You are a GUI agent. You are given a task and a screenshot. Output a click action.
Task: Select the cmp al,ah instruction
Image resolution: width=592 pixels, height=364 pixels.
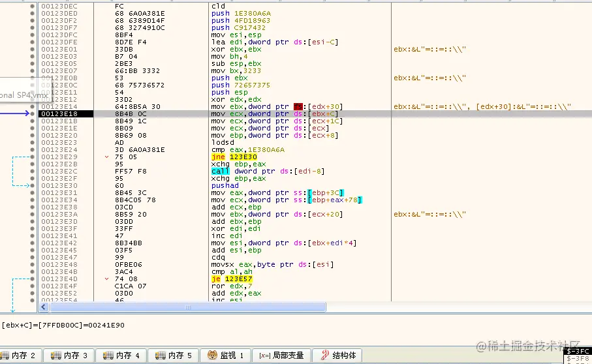click(232, 271)
